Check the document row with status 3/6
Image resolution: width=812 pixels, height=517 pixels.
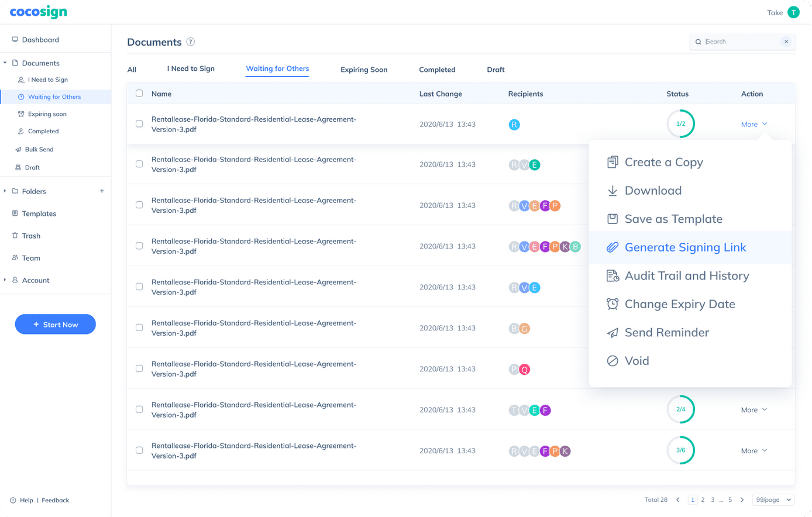coord(139,451)
